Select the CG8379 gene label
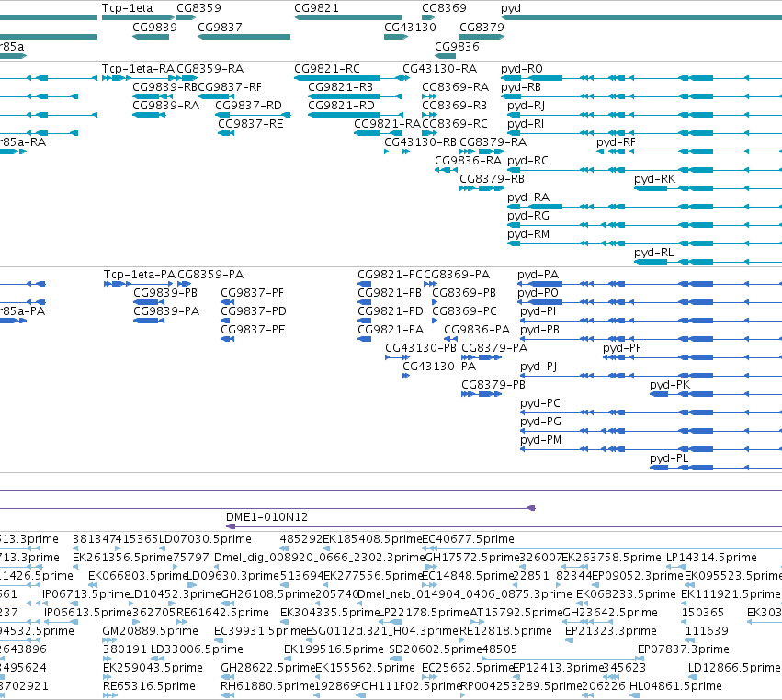 tap(482, 27)
